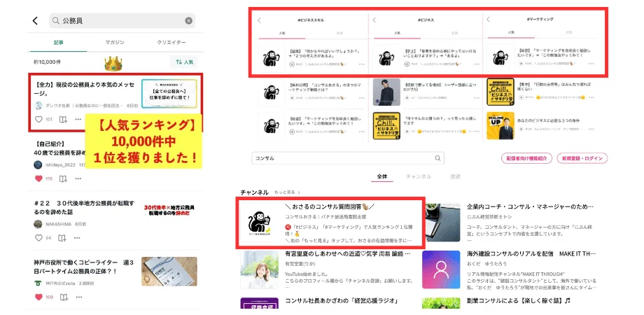644x315 pixels.
Task: Click the 新規登録・ログイン button
Action: click(582, 158)
